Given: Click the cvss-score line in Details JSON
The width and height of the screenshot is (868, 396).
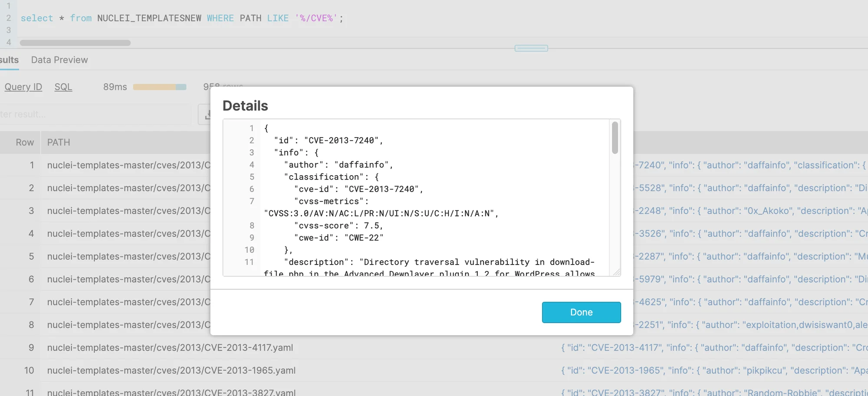Looking at the screenshot, I should (339, 226).
